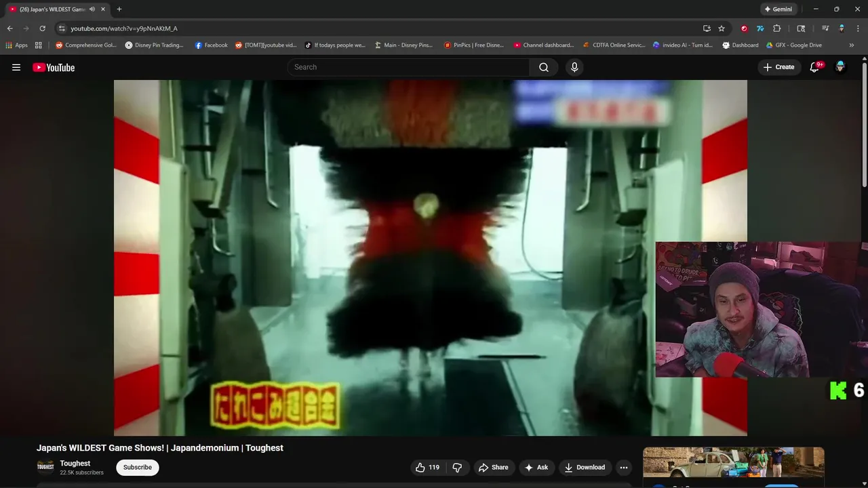The image size is (868, 488).
Task: Click the Share button
Action: point(493,467)
